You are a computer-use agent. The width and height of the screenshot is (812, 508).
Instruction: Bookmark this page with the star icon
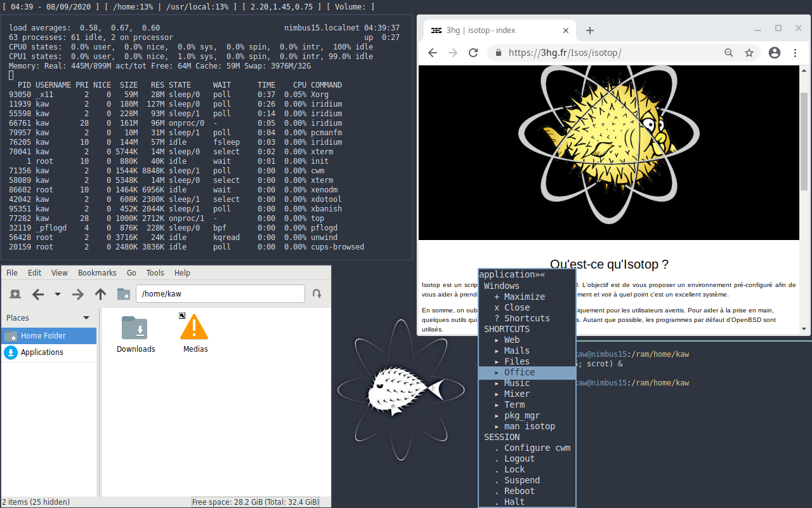point(749,53)
